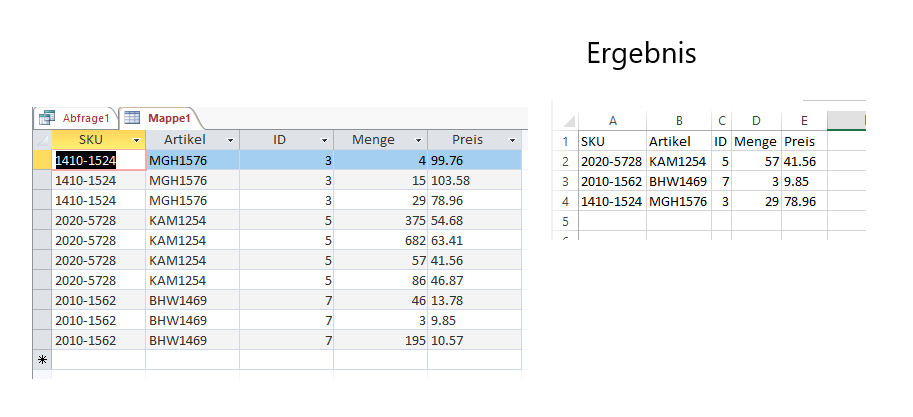Click the Access cell with price 63.41
This screenshot has width=913, height=417.
(475, 241)
